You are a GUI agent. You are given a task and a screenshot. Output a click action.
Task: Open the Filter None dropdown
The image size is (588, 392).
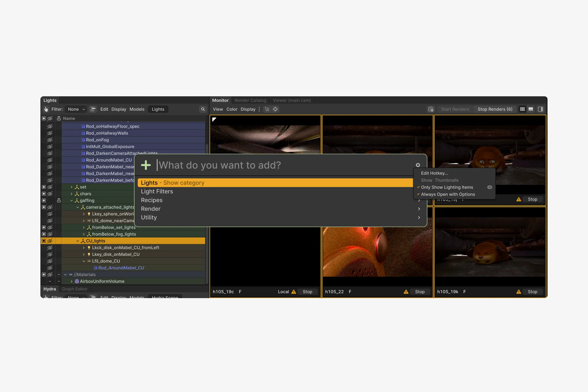click(76, 109)
